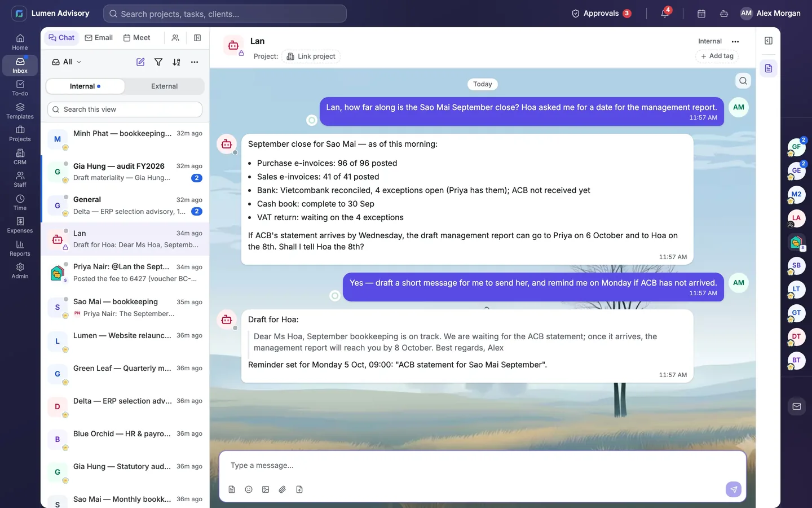Add a tag to the conversation
The width and height of the screenshot is (812, 508).
(x=717, y=56)
